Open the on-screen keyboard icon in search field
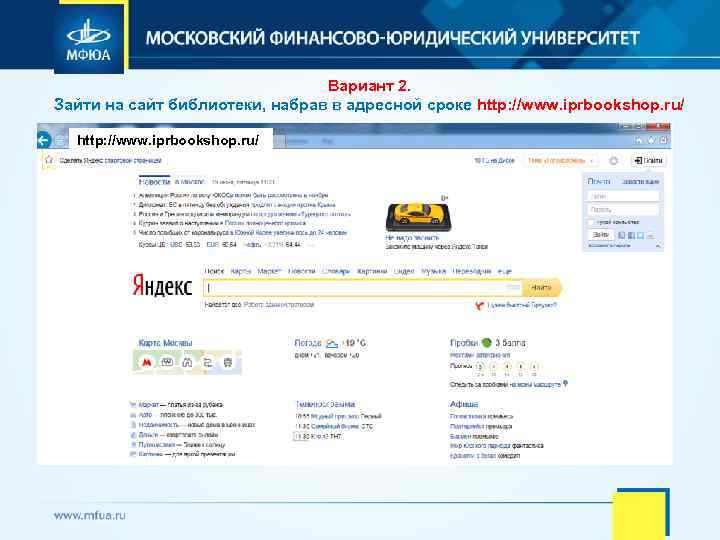 [x=513, y=287]
